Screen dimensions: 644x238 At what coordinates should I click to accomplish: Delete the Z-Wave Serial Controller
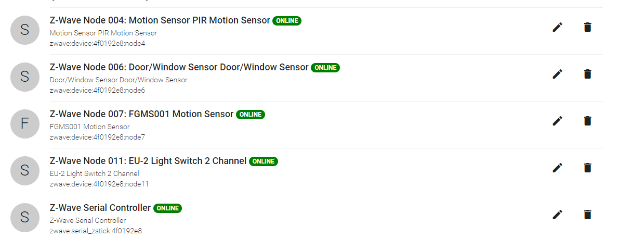pyautogui.click(x=587, y=215)
